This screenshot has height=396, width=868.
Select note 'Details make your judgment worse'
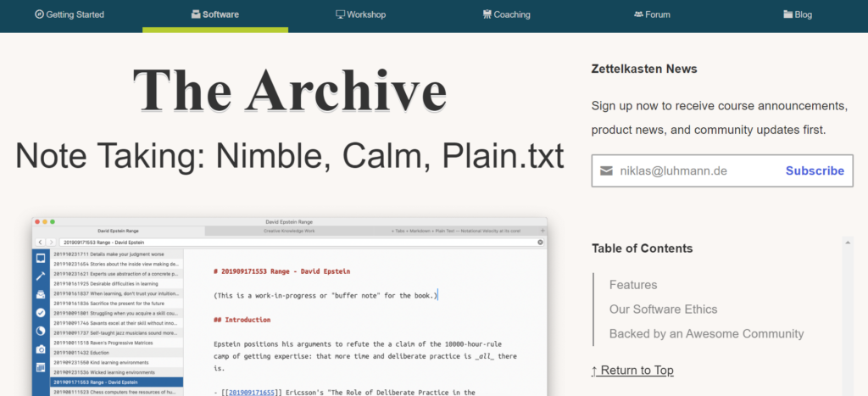tap(117, 254)
